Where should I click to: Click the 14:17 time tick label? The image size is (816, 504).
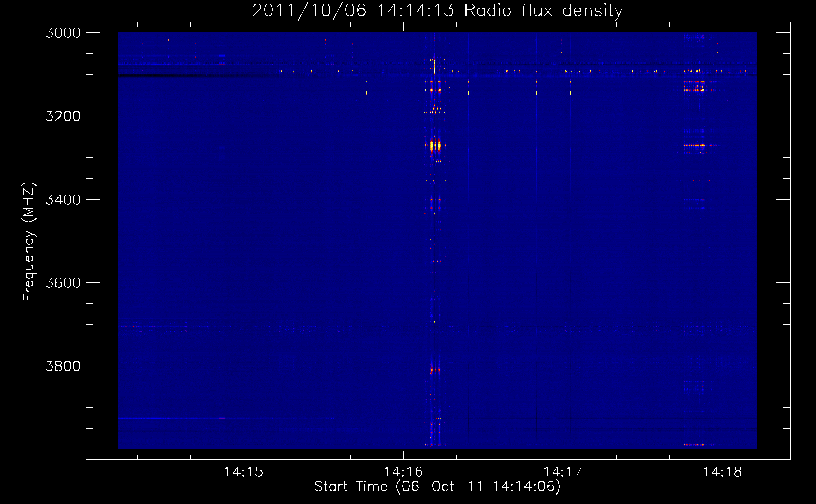pyautogui.click(x=563, y=472)
